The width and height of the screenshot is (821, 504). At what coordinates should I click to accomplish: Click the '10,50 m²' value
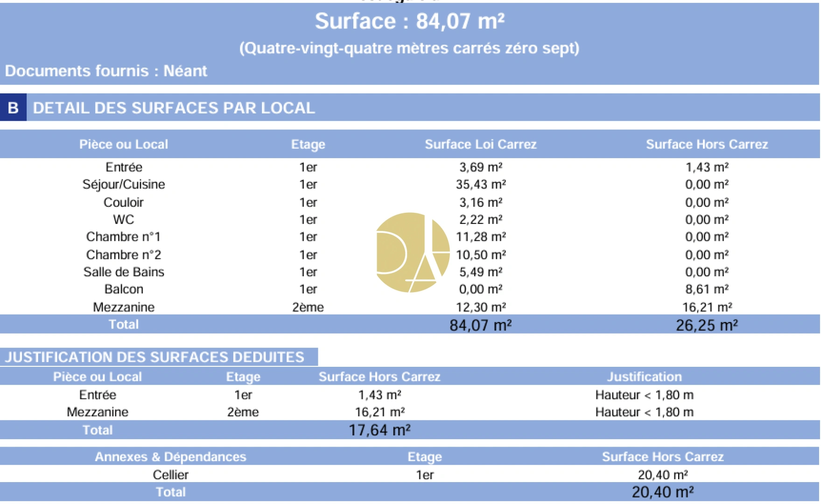point(481,255)
